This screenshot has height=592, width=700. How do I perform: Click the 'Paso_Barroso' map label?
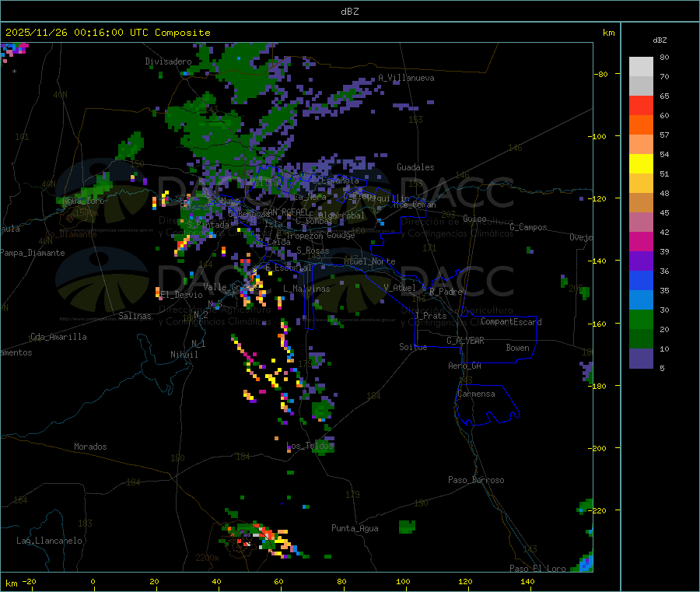[476, 481]
